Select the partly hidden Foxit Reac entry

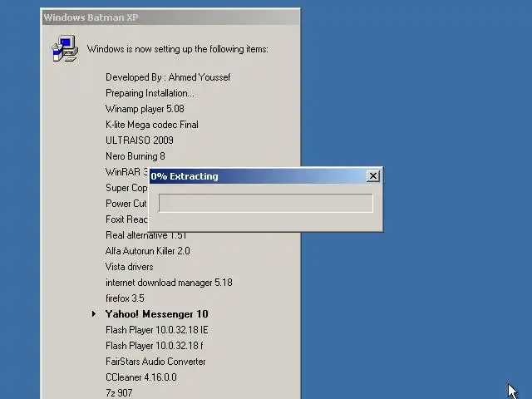click(126, 219)
